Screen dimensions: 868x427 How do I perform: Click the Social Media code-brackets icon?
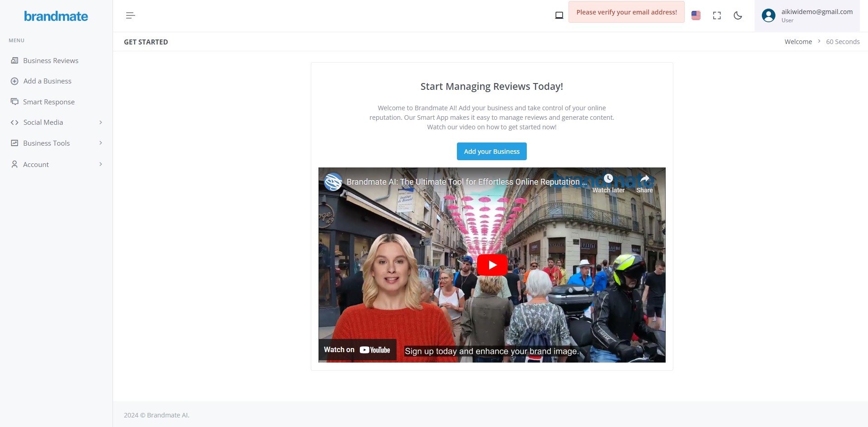15,123
